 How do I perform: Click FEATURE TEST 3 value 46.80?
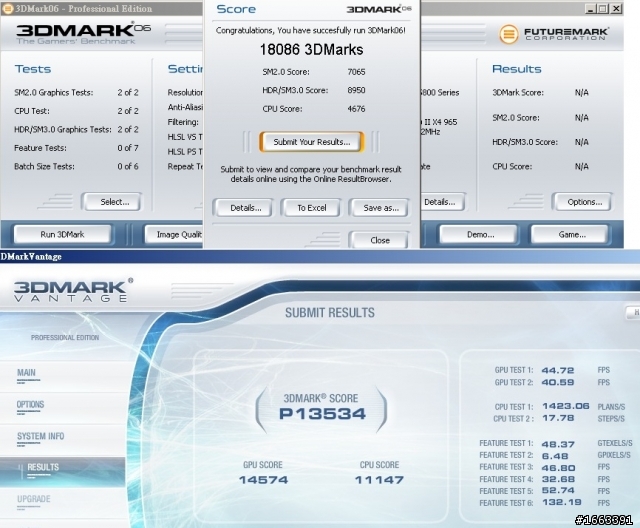coord(558,468)
